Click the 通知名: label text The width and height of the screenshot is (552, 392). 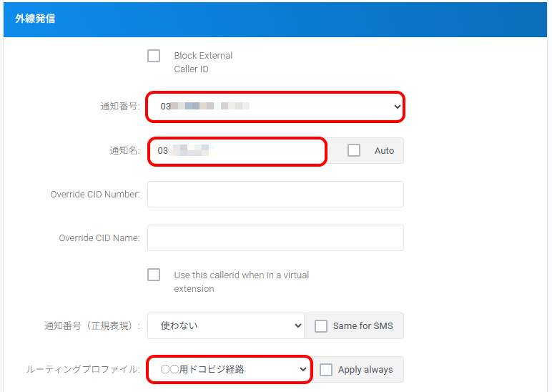(x=124, y=151)
